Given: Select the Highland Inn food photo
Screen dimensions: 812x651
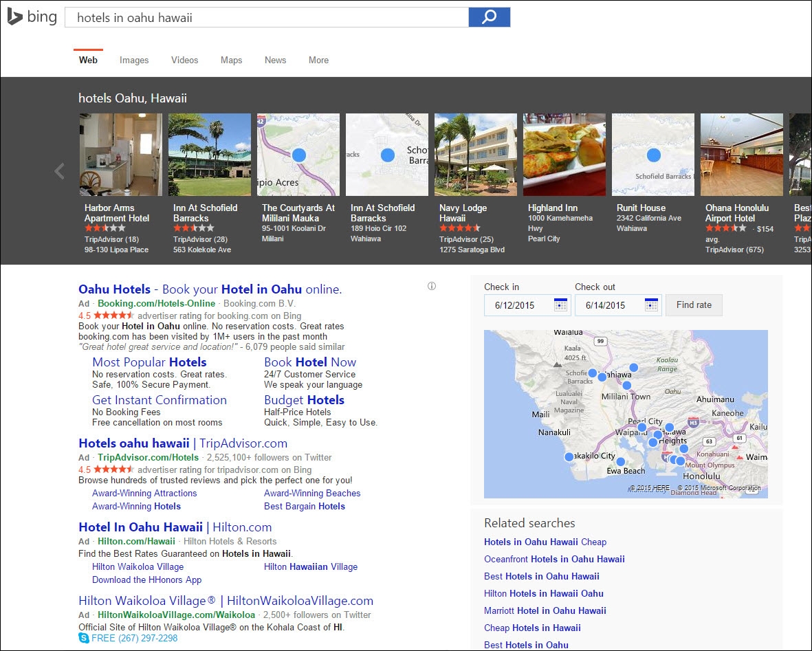Looking at the screenshot, I should [x=564, y=155].
